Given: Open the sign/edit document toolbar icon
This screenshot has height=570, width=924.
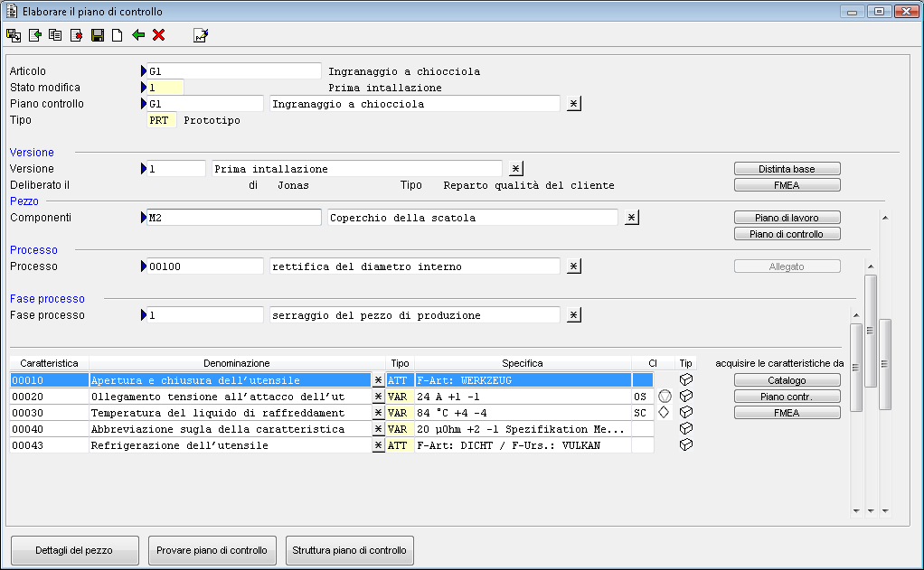Looking at the screenshot, I should click(201, 35).
